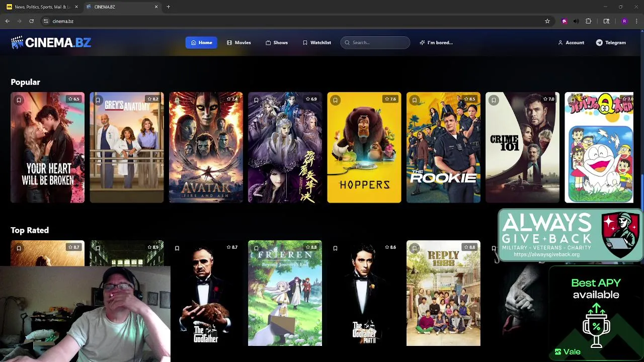This screenshot has width=644, height=362.
Task: Click the 8.5 rating on The Rookie
Action: (469, 99)
